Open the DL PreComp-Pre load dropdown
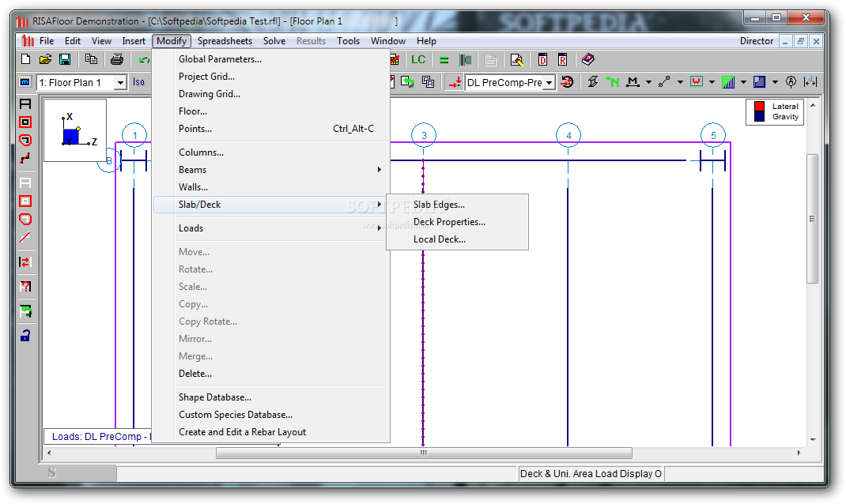The image size is (846, 504). click(549, 82)
